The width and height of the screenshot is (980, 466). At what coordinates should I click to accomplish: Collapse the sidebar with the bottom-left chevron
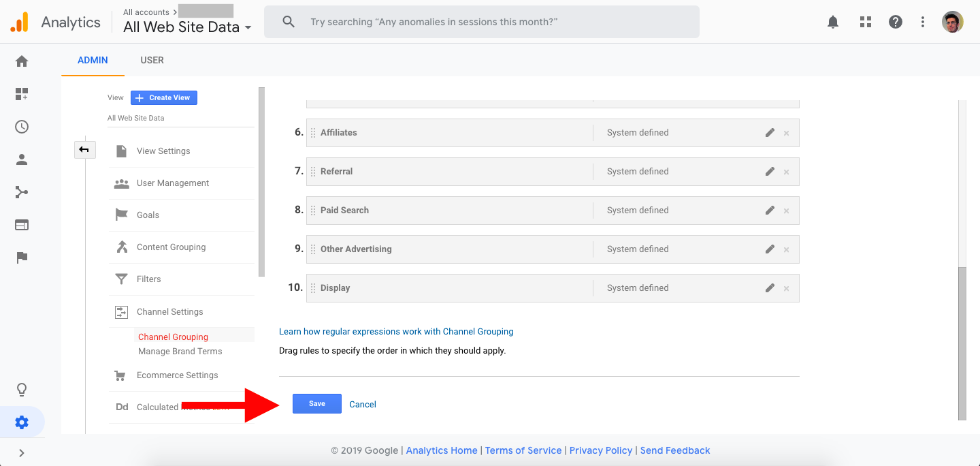point(21,452)
